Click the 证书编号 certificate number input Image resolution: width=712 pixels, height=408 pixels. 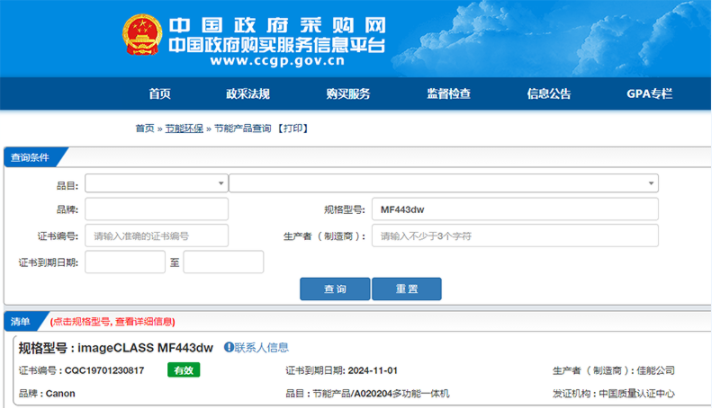coord(156,236)
